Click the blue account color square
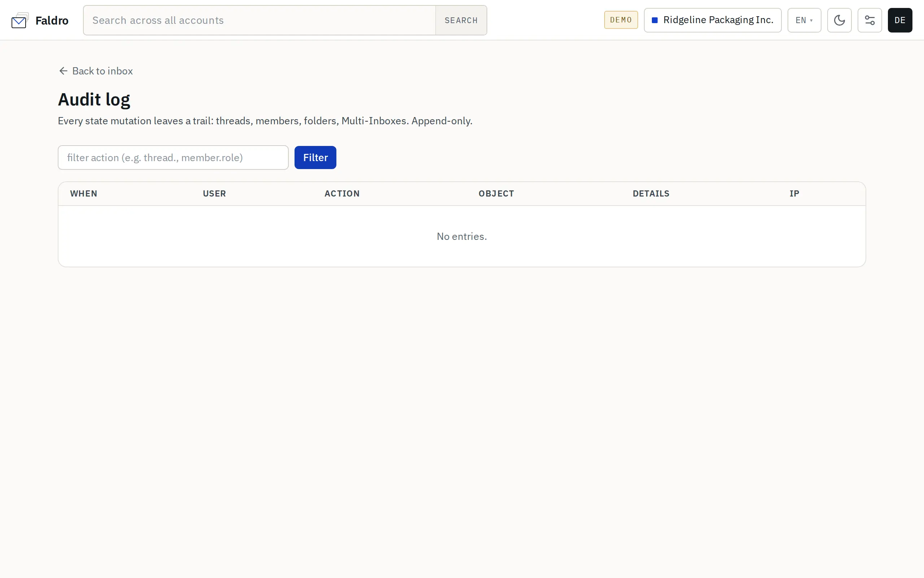924x578 pixels. coord(654,20)
